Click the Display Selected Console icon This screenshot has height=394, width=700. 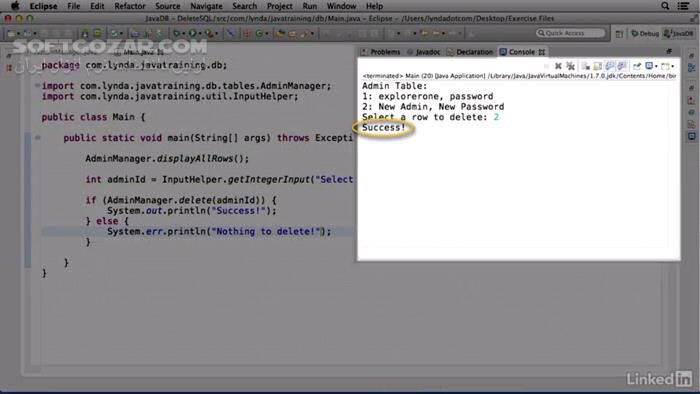649,66
